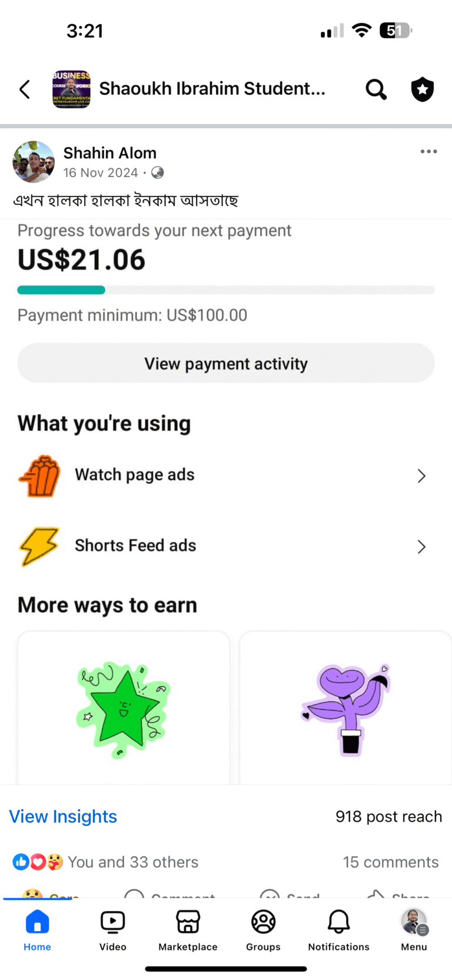The width and height of the screenshot is (452, 980).
Task: Expand Shorts Feed ads chevron
Action: [x=421, y=547]
